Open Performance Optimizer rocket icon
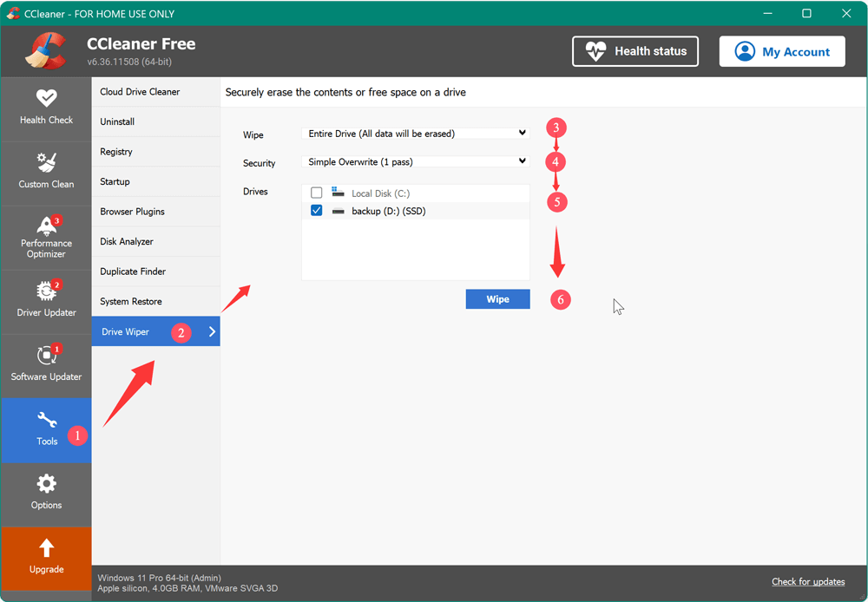868x602 pixels. click(x=46, y=226)
